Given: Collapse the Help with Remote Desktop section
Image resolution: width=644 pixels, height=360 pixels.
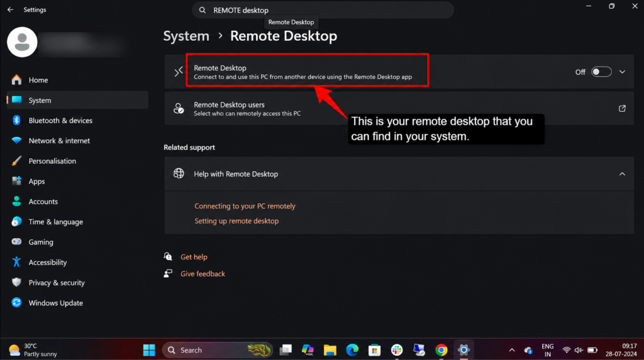Looking at the screenshot, I should coord(622,174).
